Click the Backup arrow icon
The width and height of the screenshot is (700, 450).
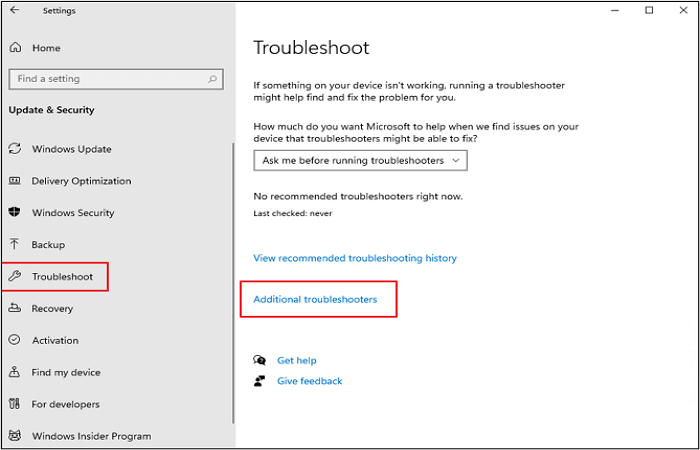[x=15, y=245]
